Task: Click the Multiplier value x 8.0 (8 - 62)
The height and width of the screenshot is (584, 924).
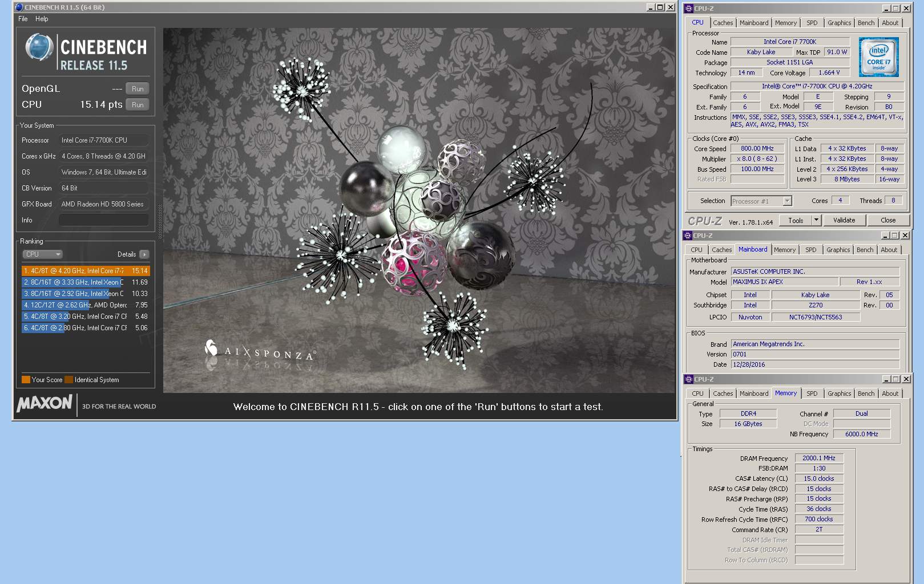Action: click(757, 159)
